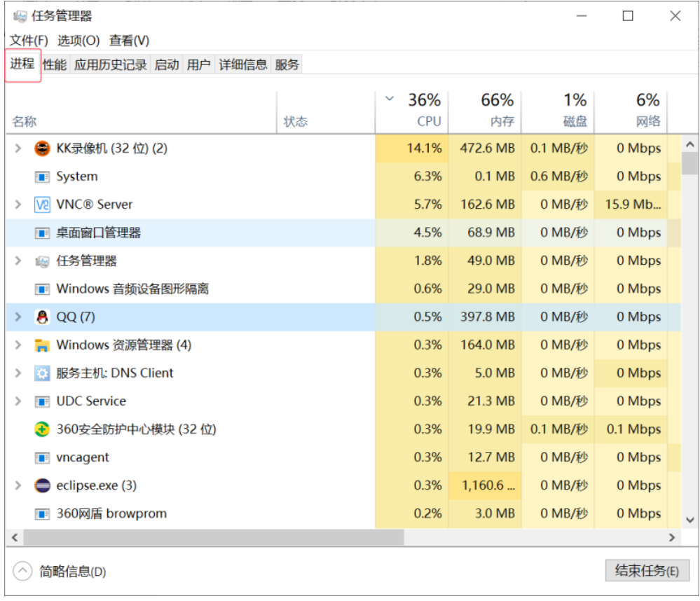Click the 结束任务(E) button
This screenshot has height=601, width=700.
(647, 570)
